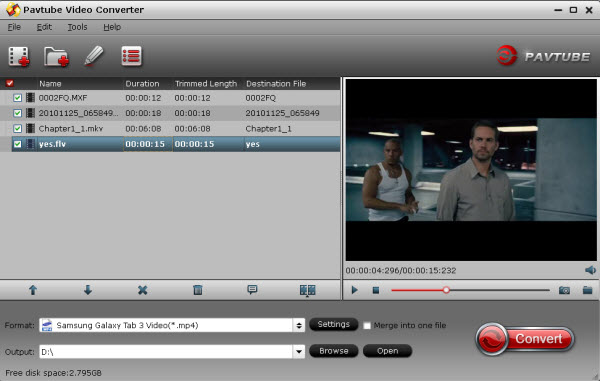Uncheck the 0002FQ.MXF file checkbox
This screenshot has height=381, width=600.
17,98
